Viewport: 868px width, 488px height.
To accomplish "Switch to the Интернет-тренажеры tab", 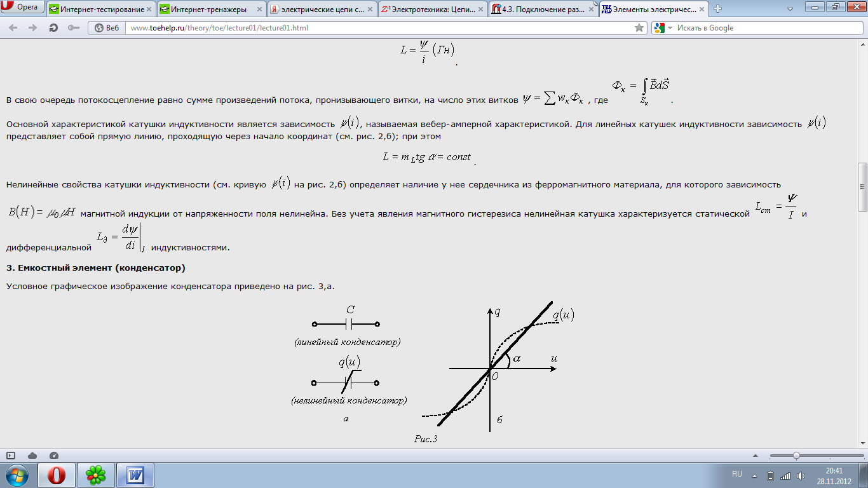I will (x=210, y=10).
